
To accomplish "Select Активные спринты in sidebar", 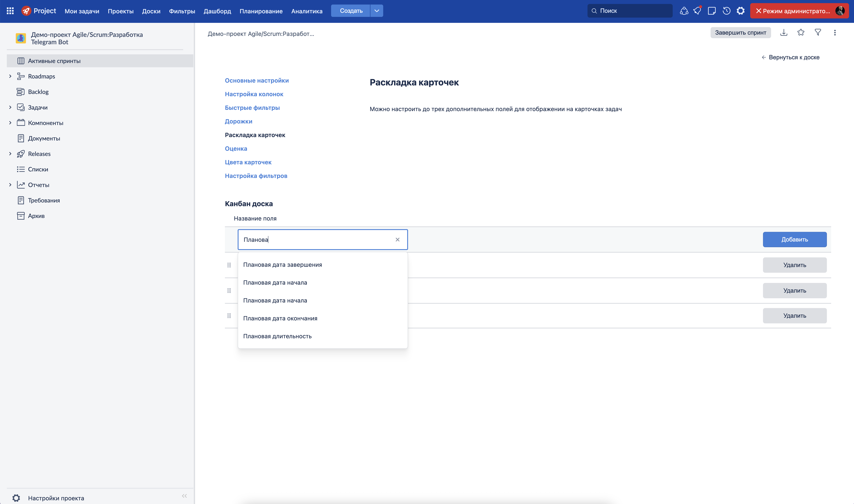I will [100, 61].
